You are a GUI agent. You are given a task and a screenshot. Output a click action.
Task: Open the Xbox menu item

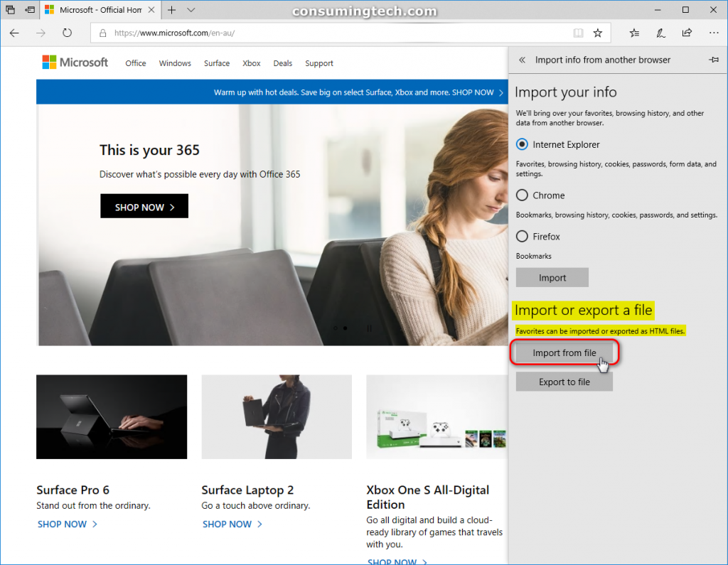click(252, 63)
